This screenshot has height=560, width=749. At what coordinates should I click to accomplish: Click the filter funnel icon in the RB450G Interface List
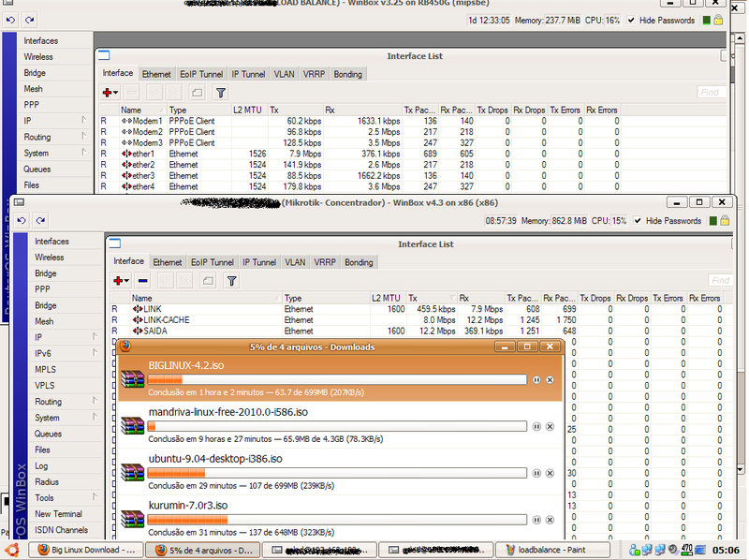[x=221, y=93]
